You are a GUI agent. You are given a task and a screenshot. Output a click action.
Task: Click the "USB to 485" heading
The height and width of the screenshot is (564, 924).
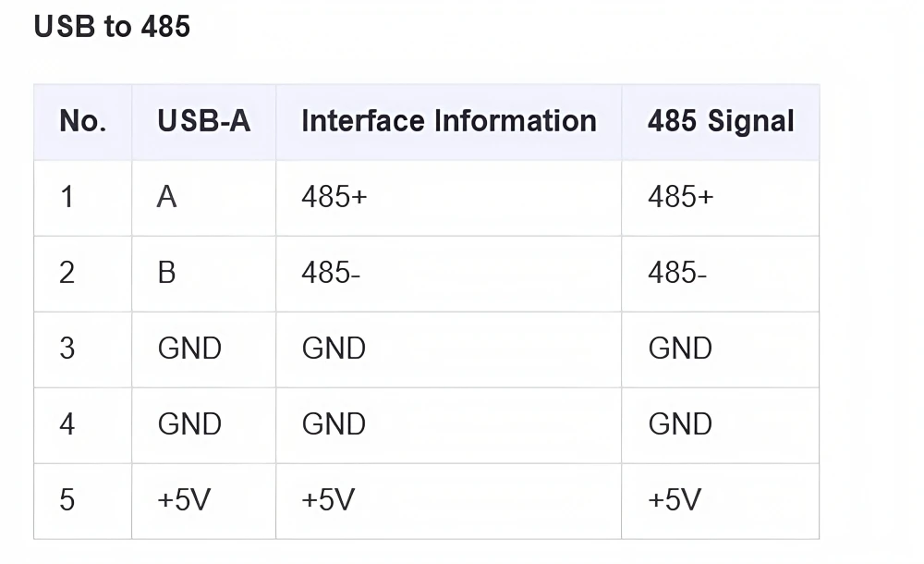112,27
